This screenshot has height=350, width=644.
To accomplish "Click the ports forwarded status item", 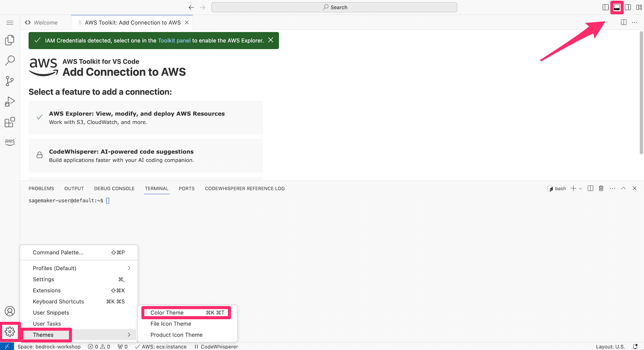I will click(122, 346).
